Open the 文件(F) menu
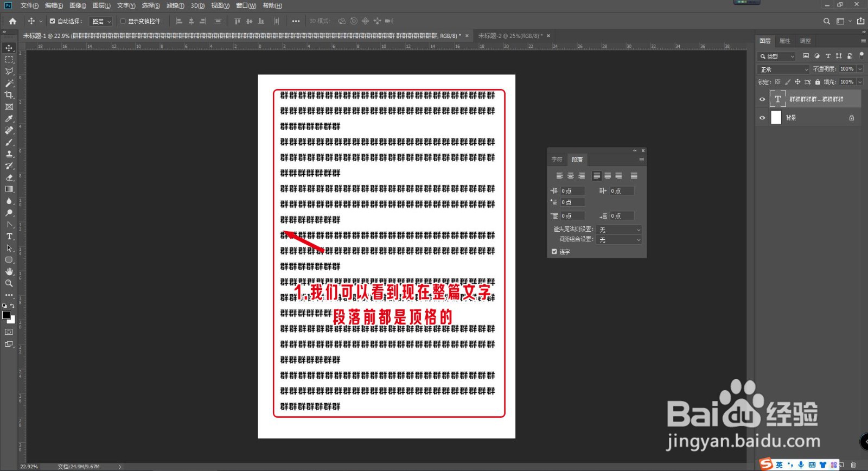 (29, 5)
